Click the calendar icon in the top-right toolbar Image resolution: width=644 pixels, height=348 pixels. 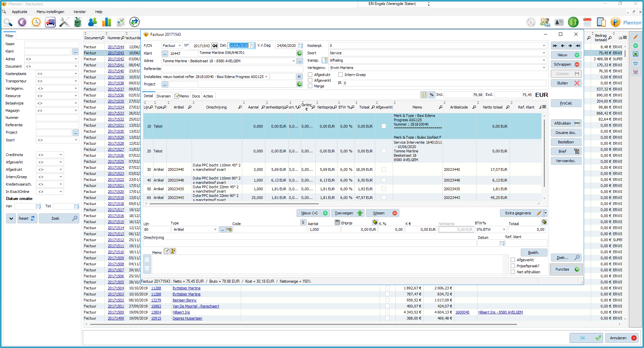[587, 22]
